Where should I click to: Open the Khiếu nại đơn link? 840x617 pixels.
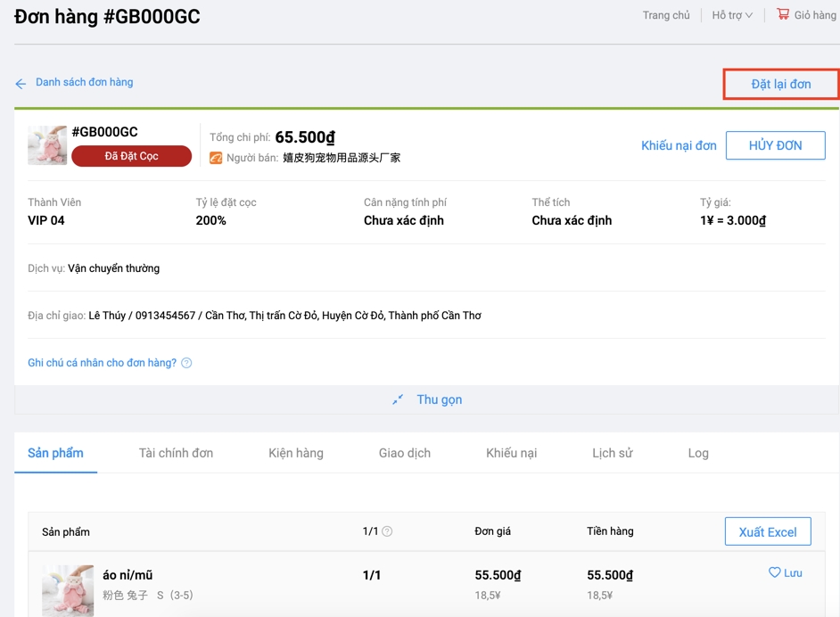click(679, 145)
